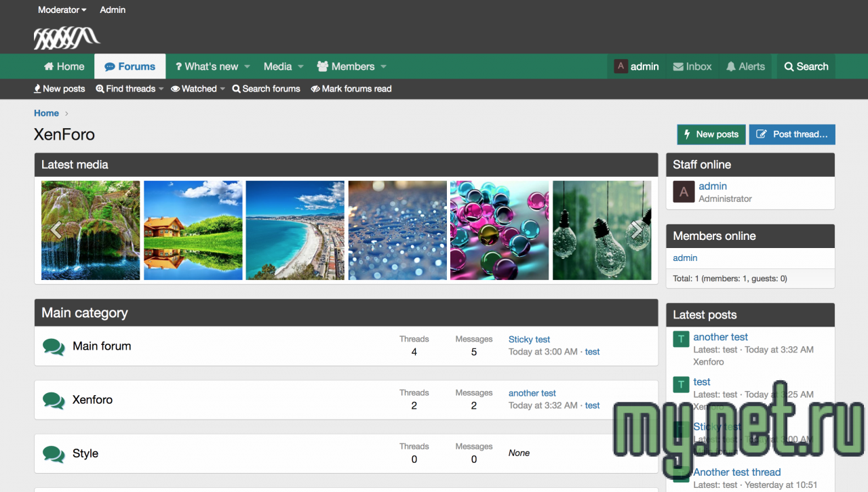This screenshot has width=868, height=492.
Task: Click the Main forum speech bubbles icon
Action: click(54, 346)
